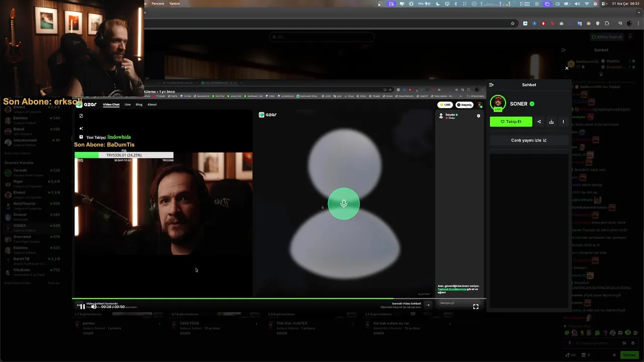Image resolution: width=644 pixels, height=362 pixels.
Task: Bookmark the page with the star icon
Action: [x=513, y=23]
